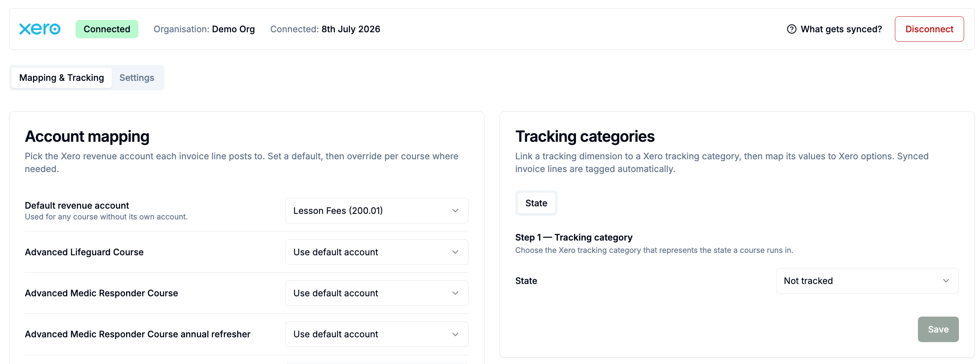The width and height of the screenshot is (980, 364).
Task: Switch to the Settings tab
Action: click(137, 78)
